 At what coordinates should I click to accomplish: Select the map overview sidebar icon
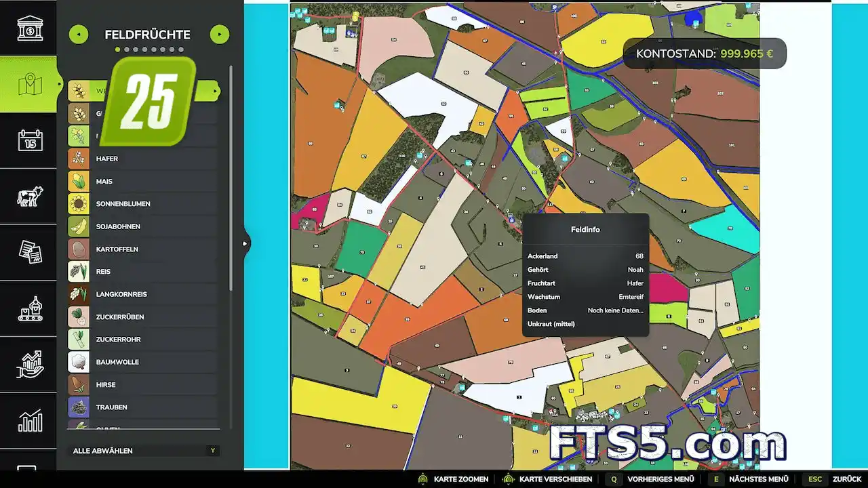click(x=30, y=85)
